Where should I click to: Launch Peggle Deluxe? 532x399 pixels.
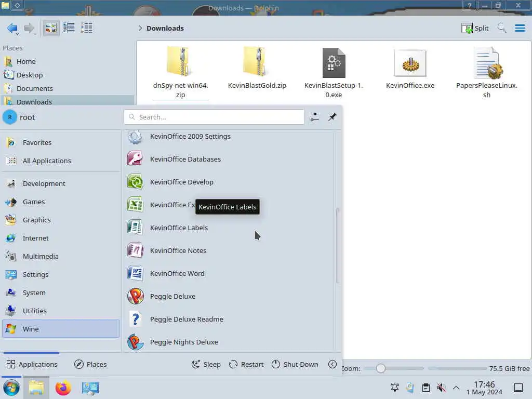tap(229, 296)
